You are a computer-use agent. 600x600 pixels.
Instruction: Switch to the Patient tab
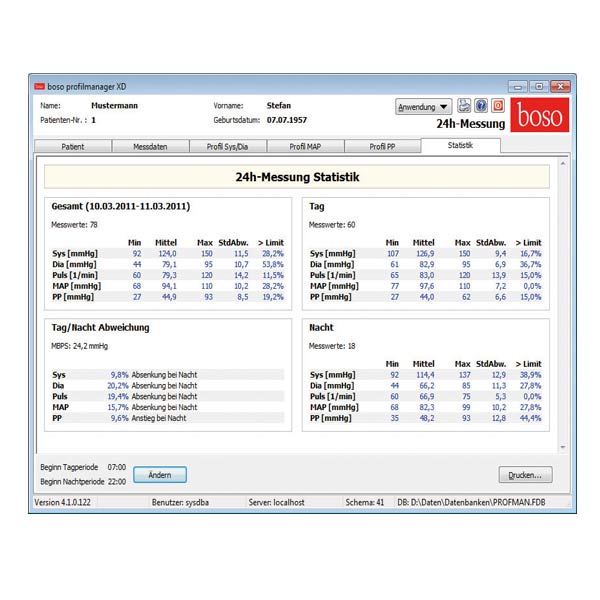(x=73, y=147)
